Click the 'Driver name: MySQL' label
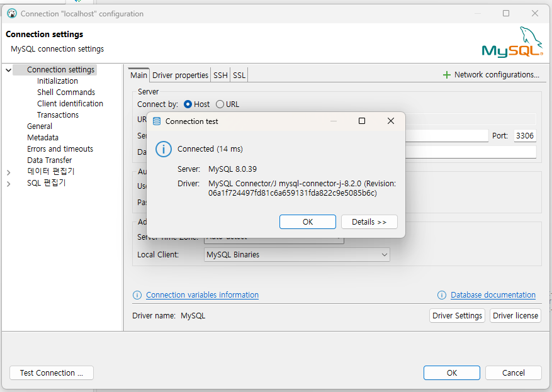The width and height of the screenshot is (552, 392). (x=169, y=316)
